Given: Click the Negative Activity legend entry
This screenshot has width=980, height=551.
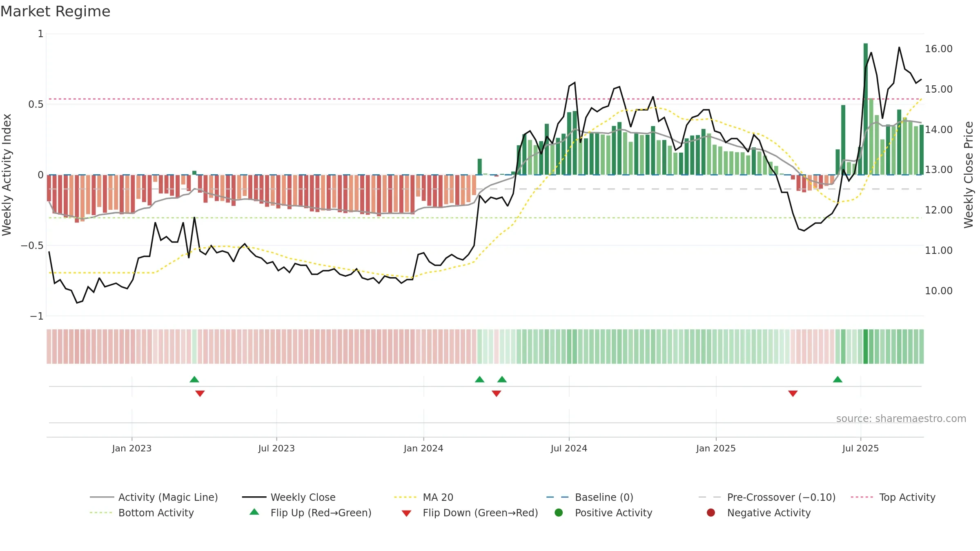Looking at the screenshot, I should pyautogui.click(x=759, y=513).
